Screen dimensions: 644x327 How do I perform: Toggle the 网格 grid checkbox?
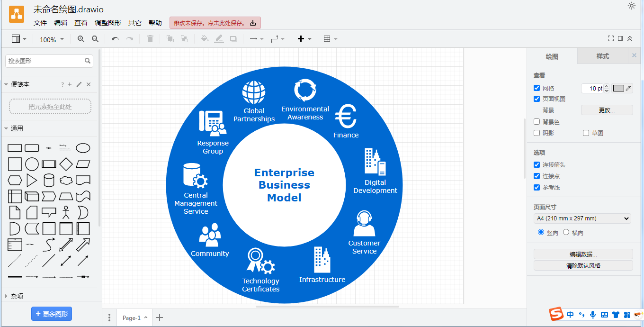click(x=537, y=88)
